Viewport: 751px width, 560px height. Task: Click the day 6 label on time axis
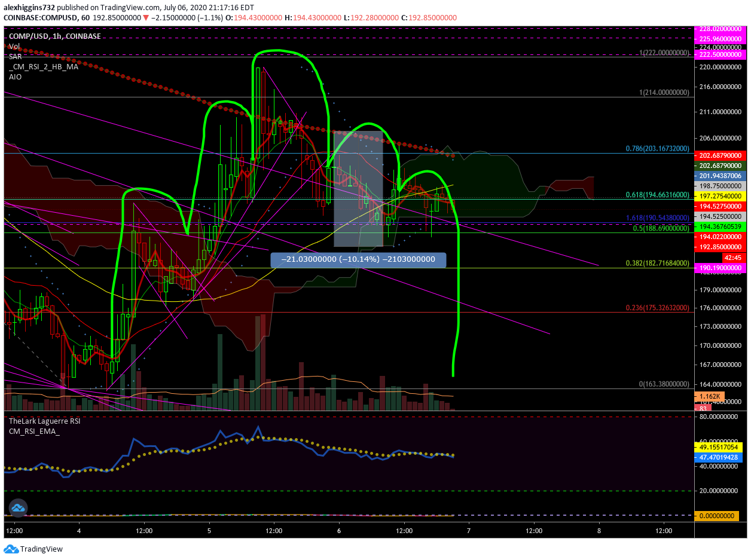[339, 530]
